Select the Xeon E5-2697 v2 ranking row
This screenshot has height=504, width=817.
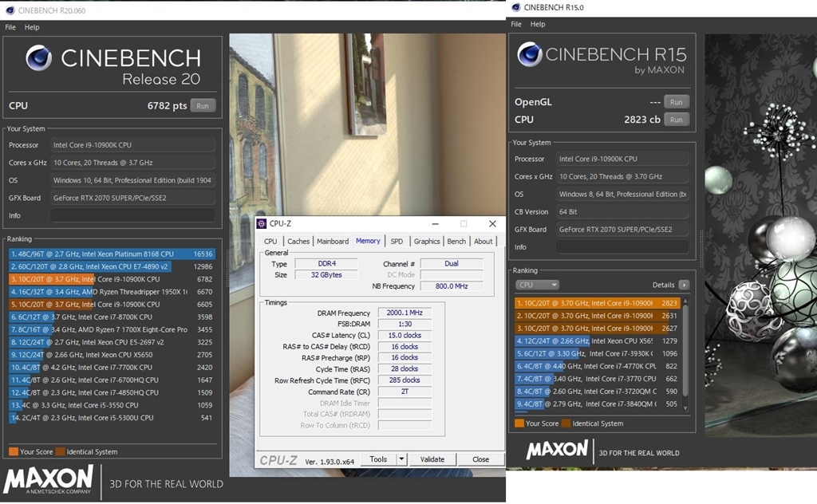click(112, 342)
